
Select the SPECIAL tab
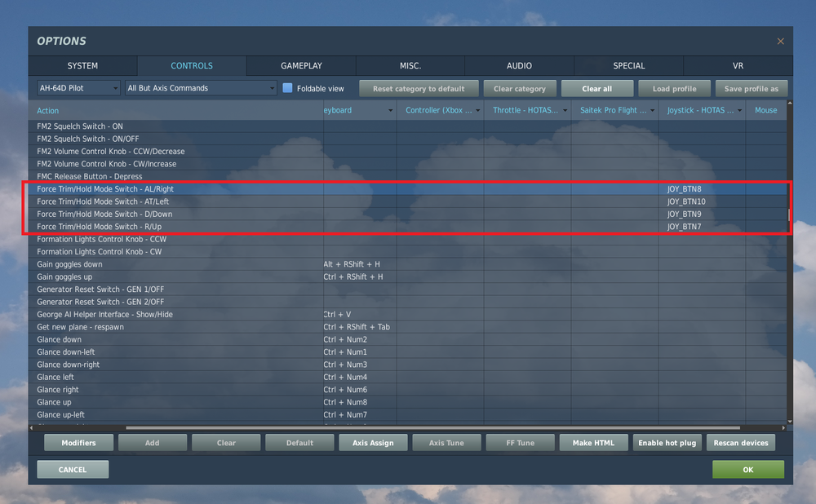pyautogui.click(x=629, y=65)
